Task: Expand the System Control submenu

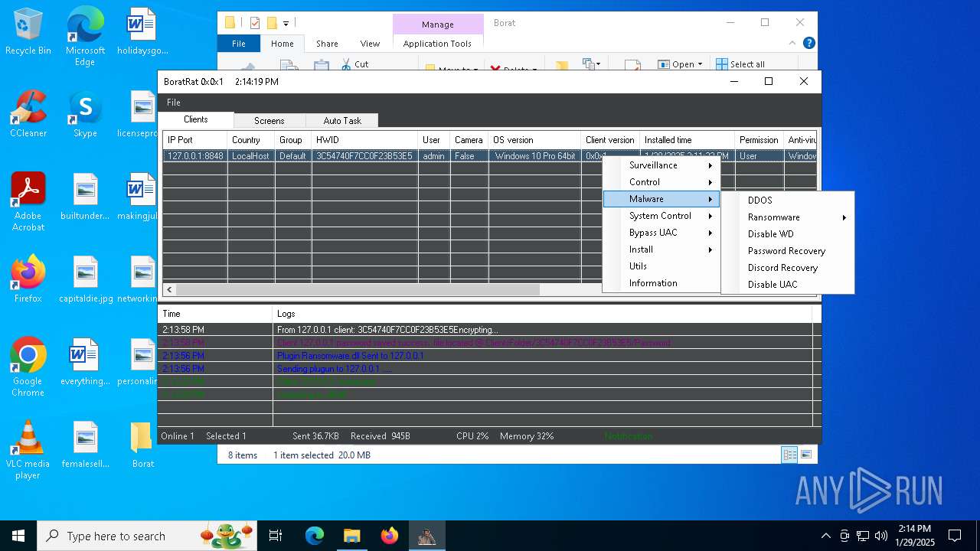Action: (661, 216)
